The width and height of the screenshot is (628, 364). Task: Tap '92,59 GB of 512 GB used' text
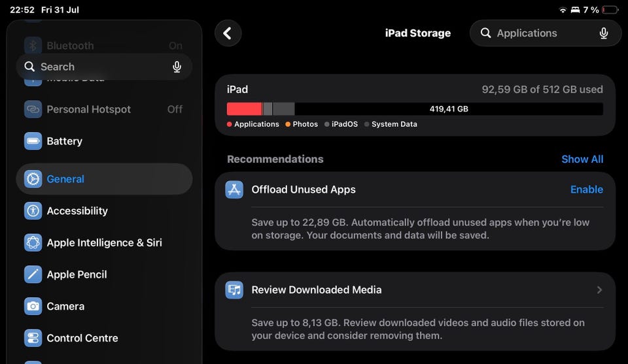coord(542,90)
